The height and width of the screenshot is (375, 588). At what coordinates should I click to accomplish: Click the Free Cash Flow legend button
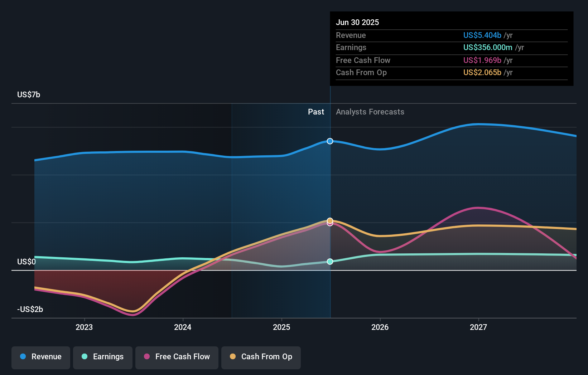coord(177,357)
